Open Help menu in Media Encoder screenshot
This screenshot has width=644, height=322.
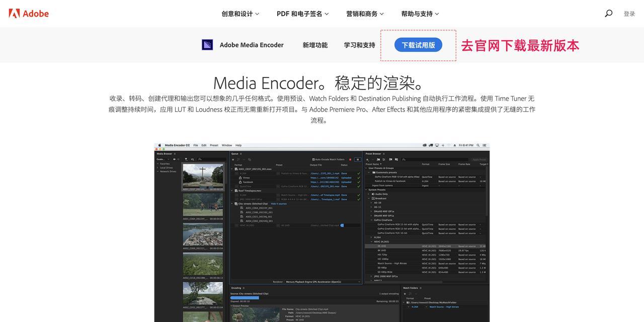pyautogui.click(x=238, y=145)
